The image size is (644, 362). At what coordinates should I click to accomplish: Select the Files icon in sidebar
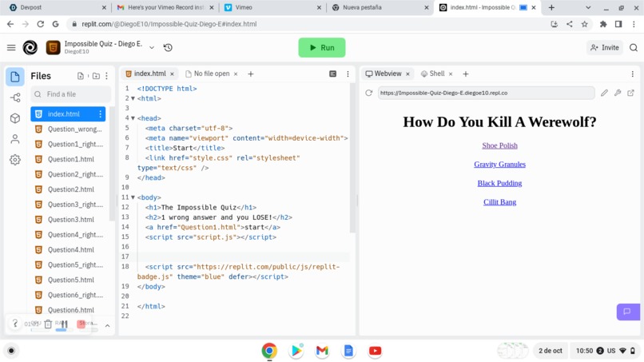click(x=15, y=77)
